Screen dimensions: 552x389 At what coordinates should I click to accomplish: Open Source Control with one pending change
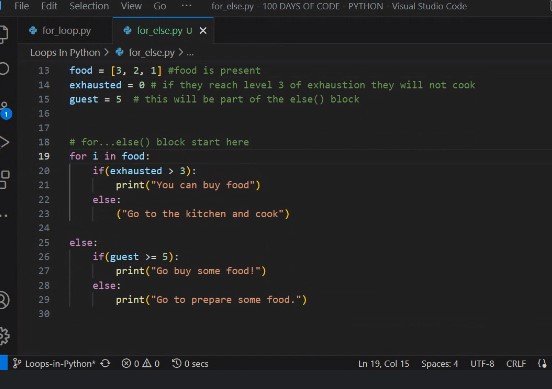pos(5,111)
